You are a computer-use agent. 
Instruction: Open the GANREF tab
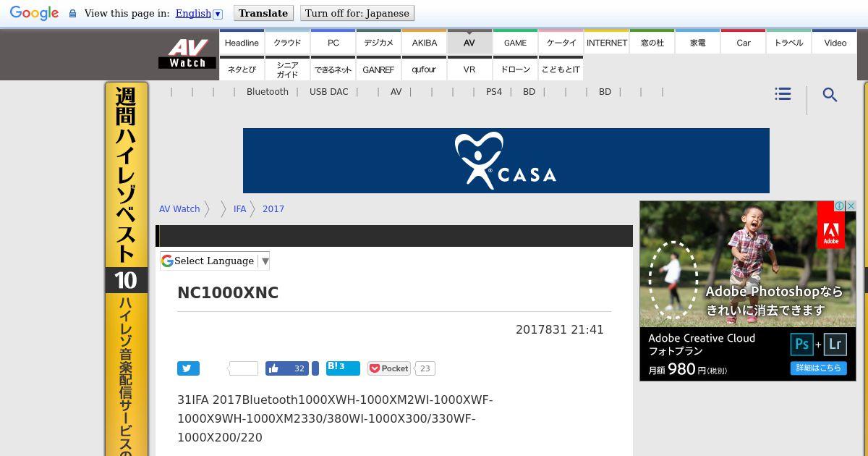point(378,69)
